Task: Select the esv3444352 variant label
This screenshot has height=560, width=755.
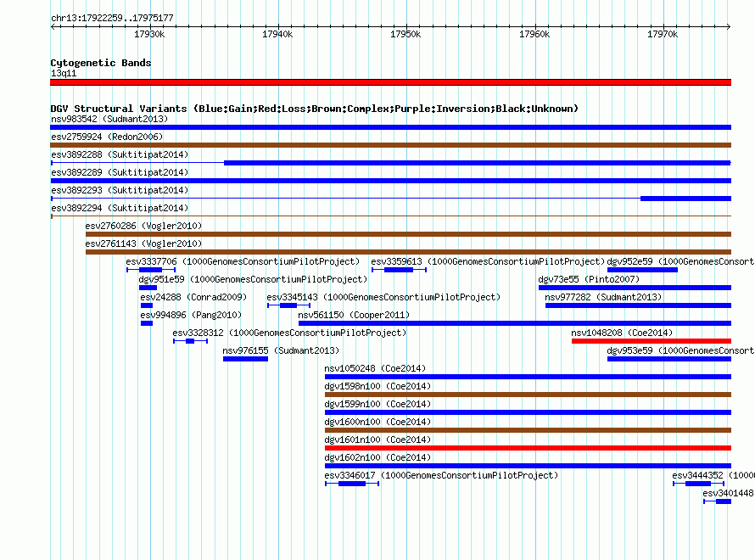Action: point(713,475)
